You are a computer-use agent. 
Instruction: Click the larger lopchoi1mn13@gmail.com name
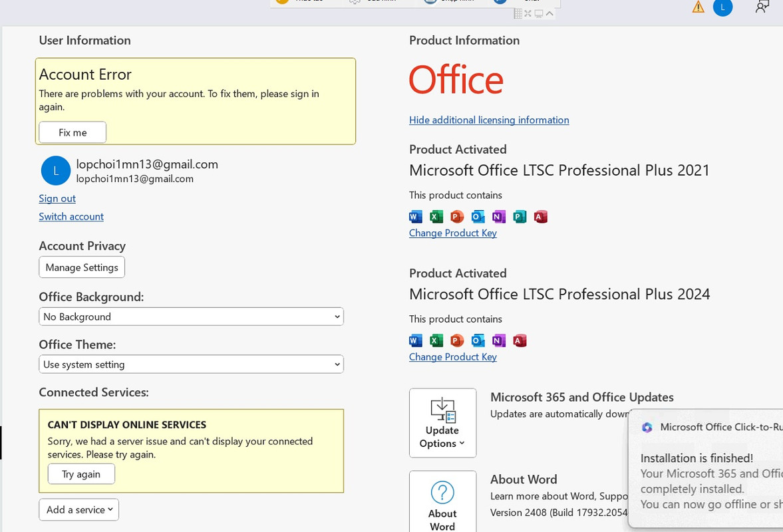147,164
